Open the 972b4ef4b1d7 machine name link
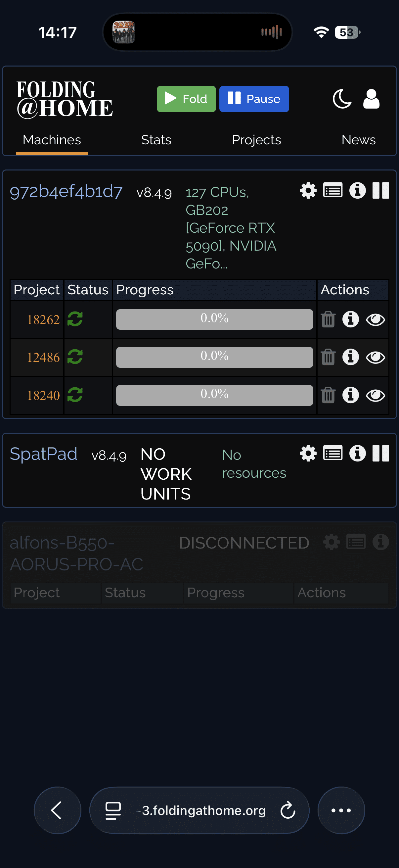 coord(66,192)
